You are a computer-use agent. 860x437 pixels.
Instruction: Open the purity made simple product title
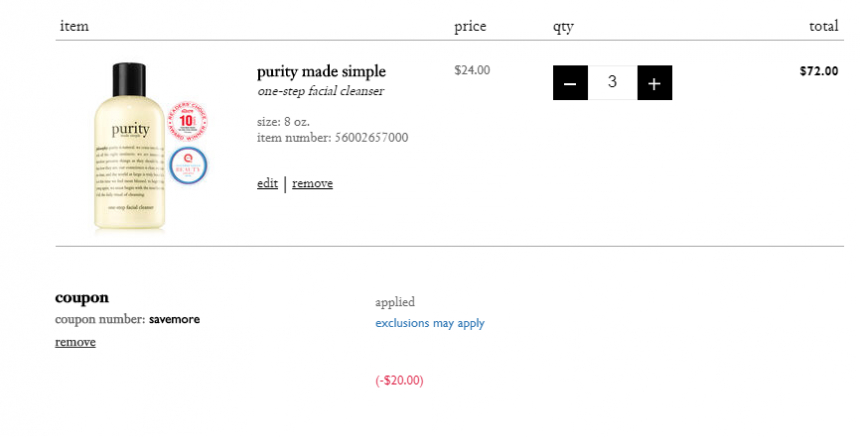321,72
